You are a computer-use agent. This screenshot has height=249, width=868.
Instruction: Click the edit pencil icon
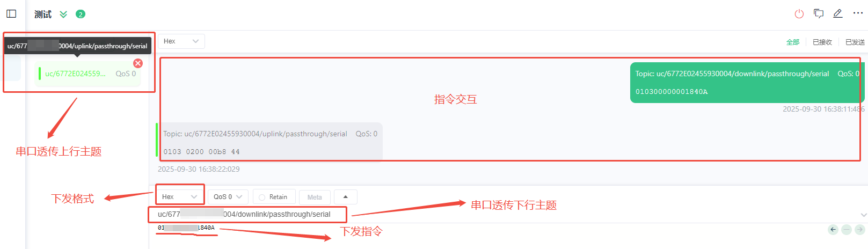click(838, 14)
